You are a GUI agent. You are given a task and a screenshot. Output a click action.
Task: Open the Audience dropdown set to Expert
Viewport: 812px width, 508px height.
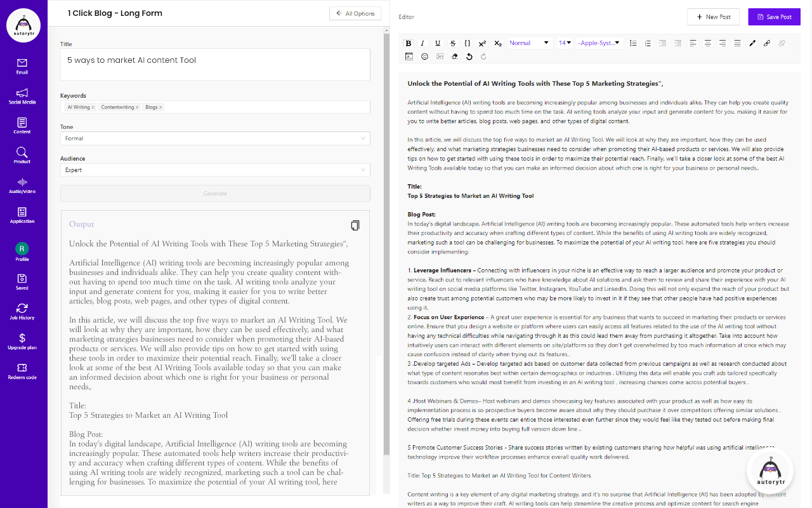click(x=215, y=170)
